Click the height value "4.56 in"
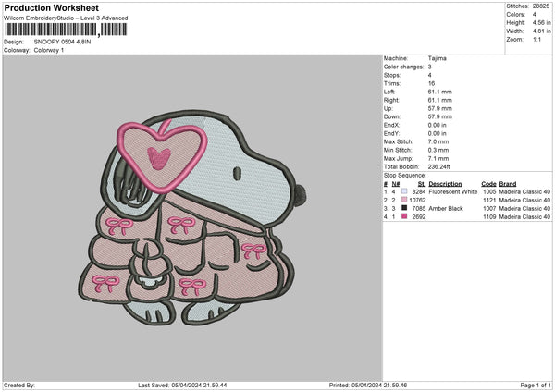The image size is (555, 392). point(541,22)
